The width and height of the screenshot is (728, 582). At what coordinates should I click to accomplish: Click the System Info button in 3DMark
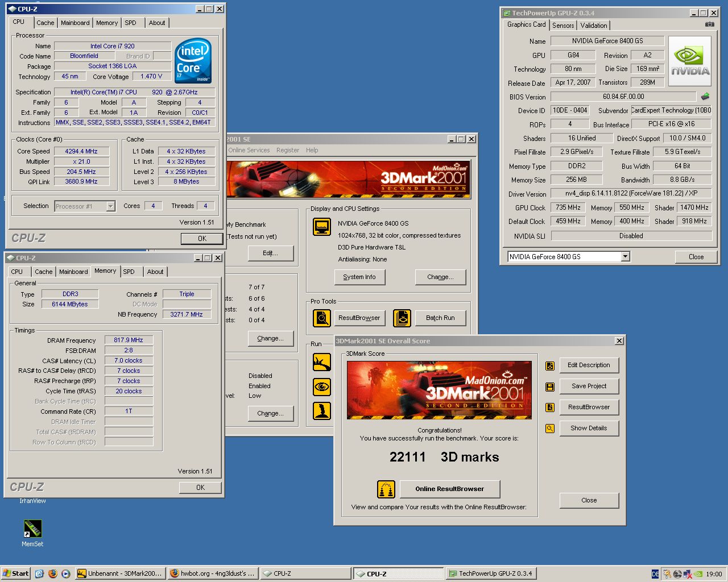(x=359, y=277)
